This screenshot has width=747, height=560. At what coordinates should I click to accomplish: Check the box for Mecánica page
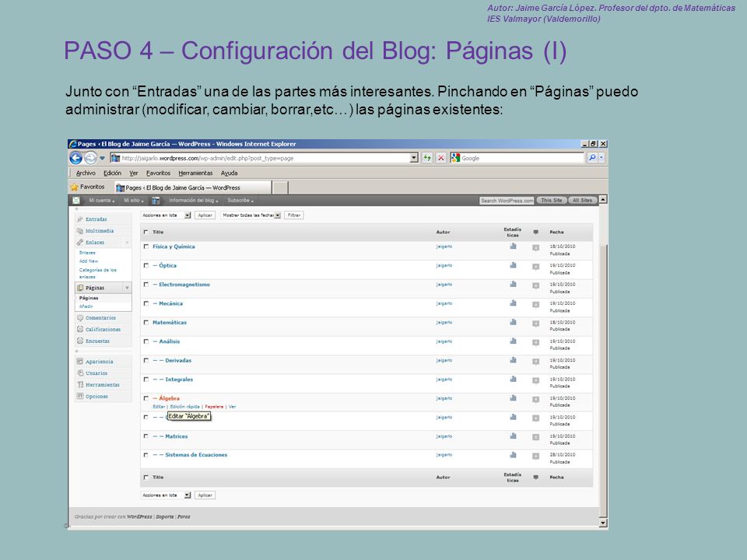click(x=146, y=304)
